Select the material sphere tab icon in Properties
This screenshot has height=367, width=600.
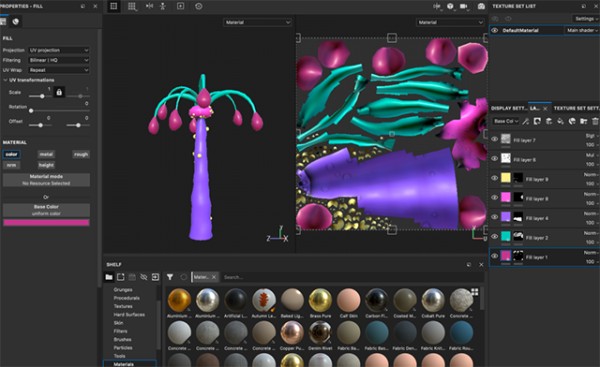click(x=16, y=22)
